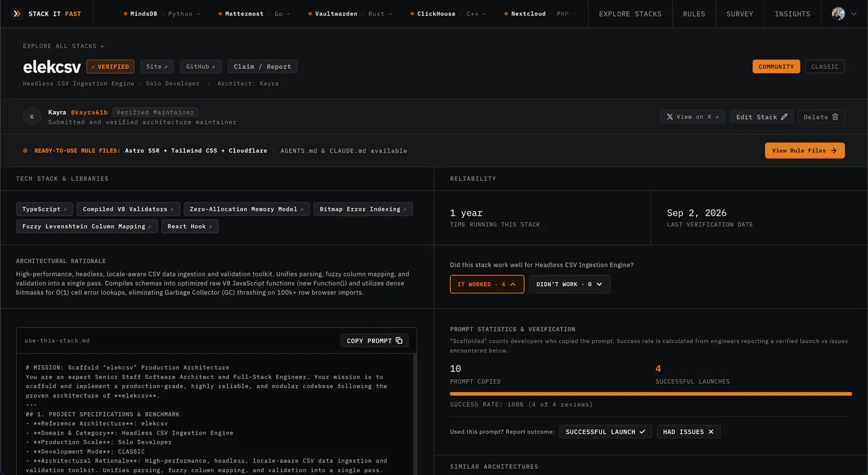Click the Verified badge next to elekcsv

pyautogui.click(x=110, y=67)
